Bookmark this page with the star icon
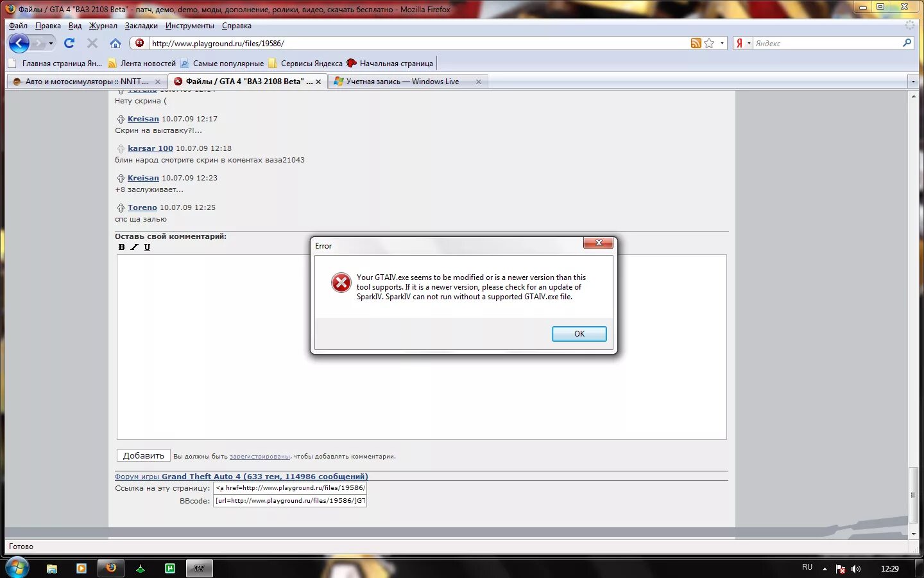924x578 pixels. (709, 43)
